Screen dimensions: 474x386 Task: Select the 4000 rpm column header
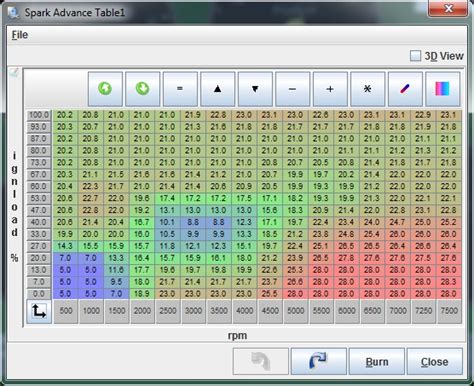[x=244, y=311]
